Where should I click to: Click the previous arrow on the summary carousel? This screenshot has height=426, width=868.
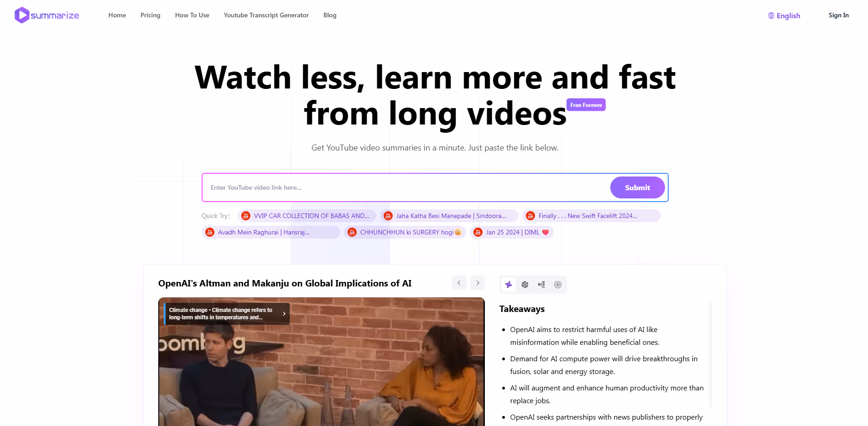[459, 283]
